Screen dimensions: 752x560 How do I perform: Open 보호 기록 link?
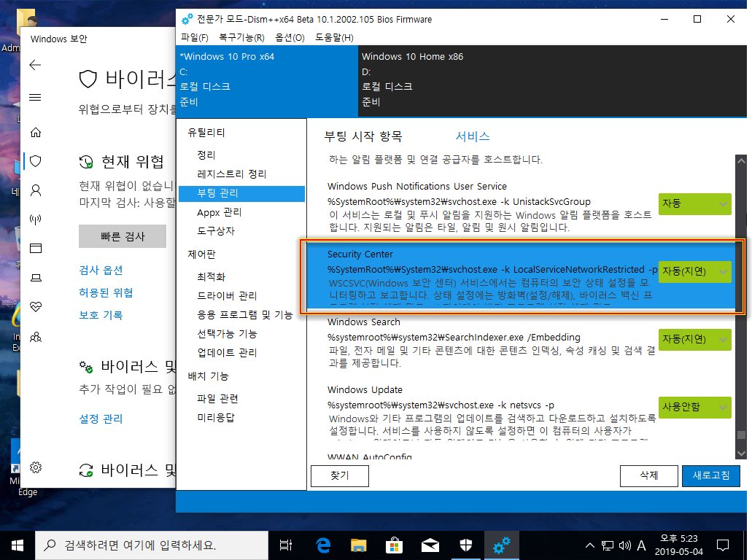click(101, 315)
